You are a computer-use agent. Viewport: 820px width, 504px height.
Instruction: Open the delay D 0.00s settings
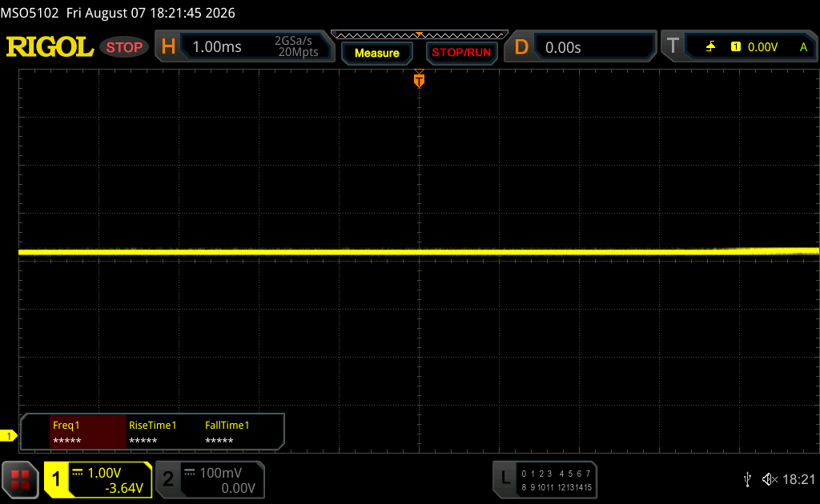580,46
